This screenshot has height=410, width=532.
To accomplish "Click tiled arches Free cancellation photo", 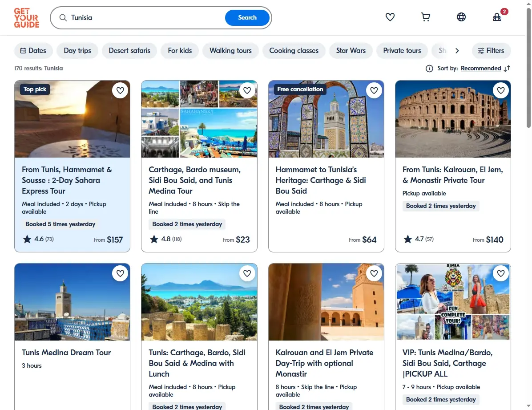I will click(326, 119).
